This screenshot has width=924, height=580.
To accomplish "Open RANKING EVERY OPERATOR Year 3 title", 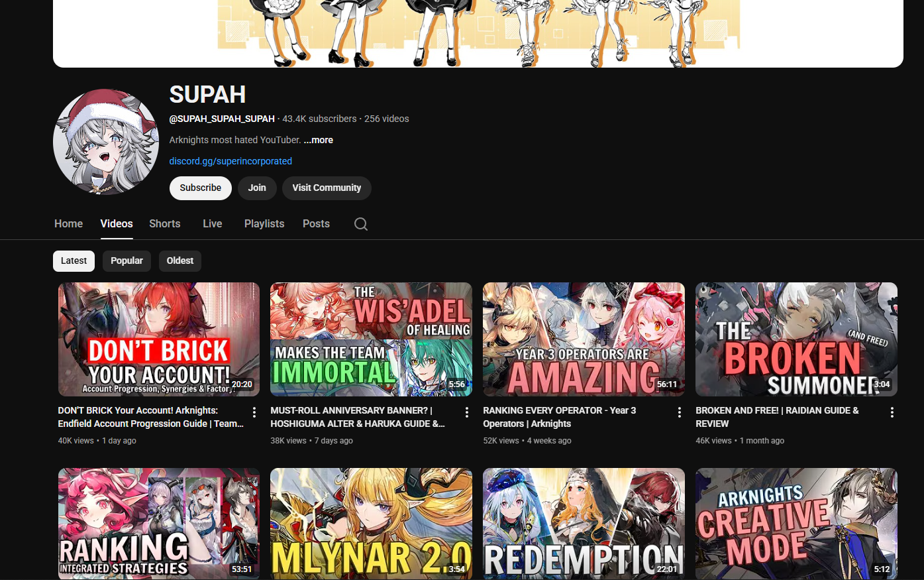I will point(560,417).
